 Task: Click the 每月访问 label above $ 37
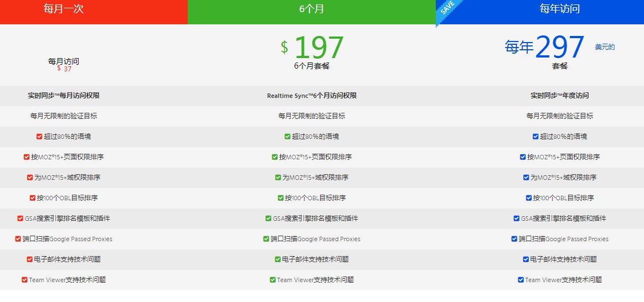(x=64, y=61)
